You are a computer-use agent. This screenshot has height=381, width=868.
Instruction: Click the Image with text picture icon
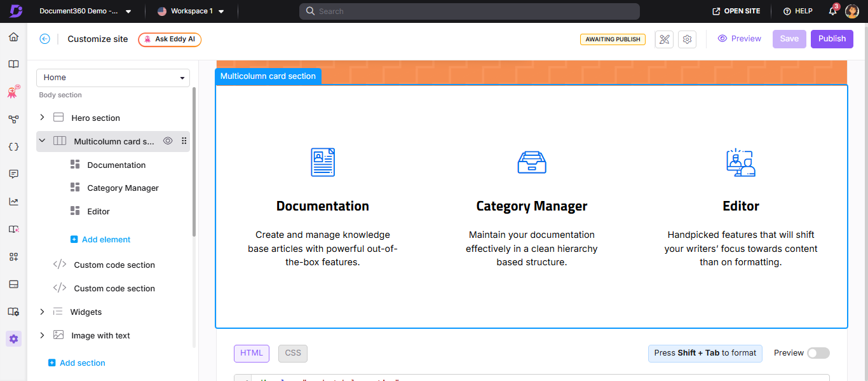coord(58,335)
